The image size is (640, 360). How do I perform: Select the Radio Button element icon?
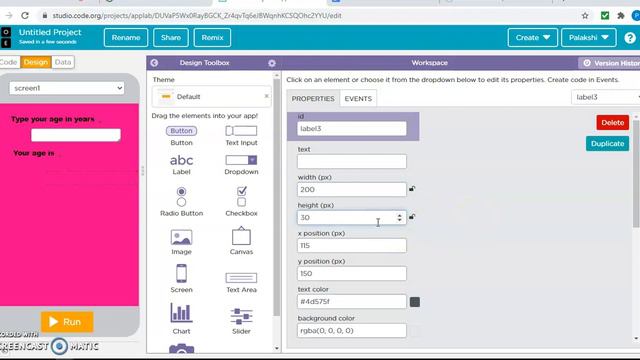pos(181,197)
